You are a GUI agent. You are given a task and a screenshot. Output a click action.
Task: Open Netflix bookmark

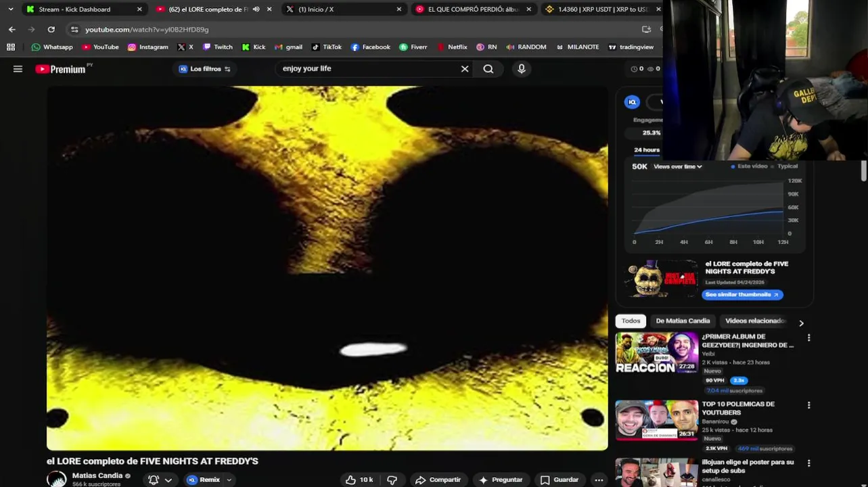pyautogui.click(x=452, y=47)
